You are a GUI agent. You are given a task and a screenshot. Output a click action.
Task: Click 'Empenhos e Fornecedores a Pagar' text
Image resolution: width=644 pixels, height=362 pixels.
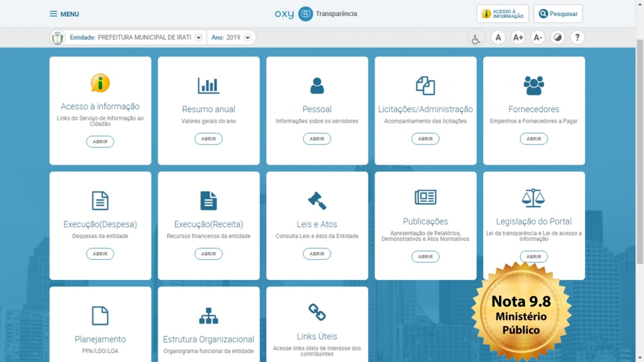click(x=533, y=121)
